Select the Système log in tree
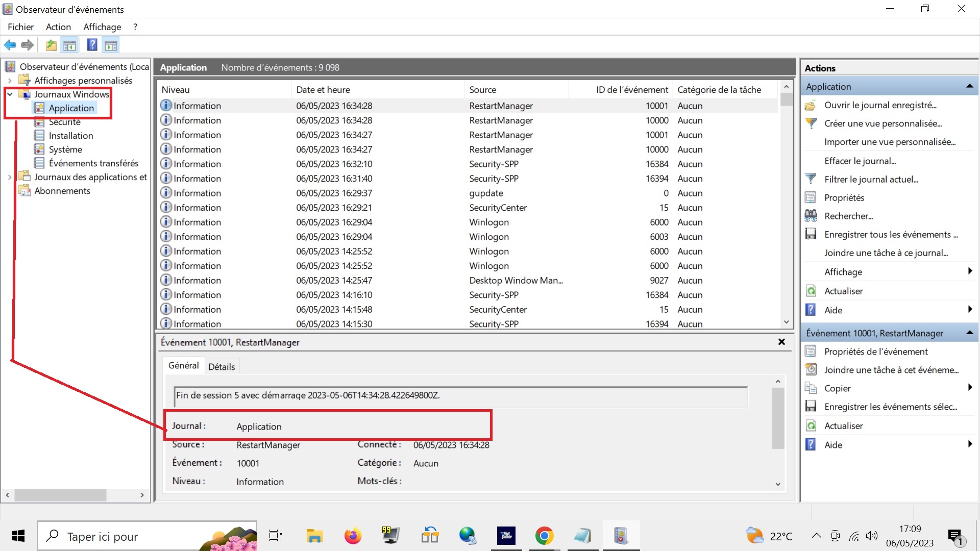This screenshot has height=551, width=980. click(x=65, y=149)
